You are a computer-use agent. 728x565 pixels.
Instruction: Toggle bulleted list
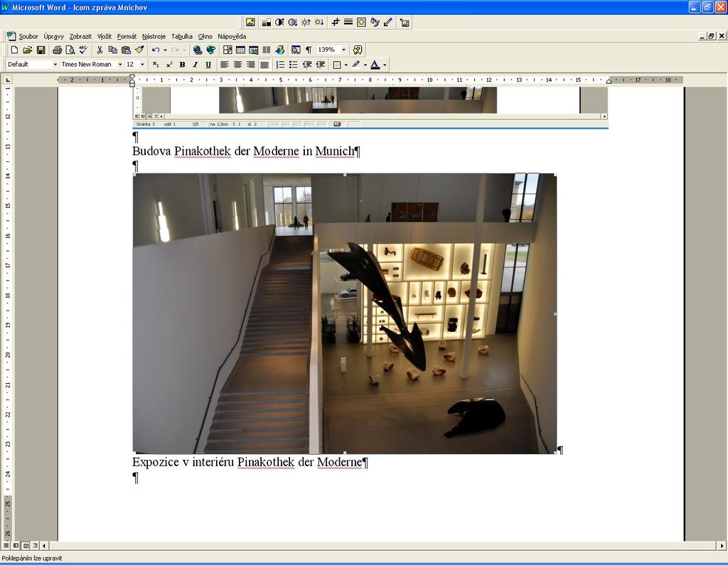coord(294,65)
